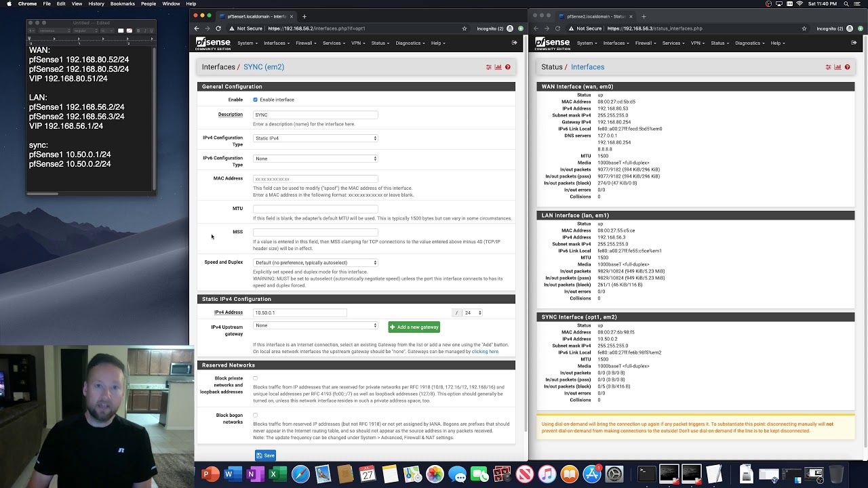Open App Store from the Dock
The image size is (868, 488).
point(592,474)
